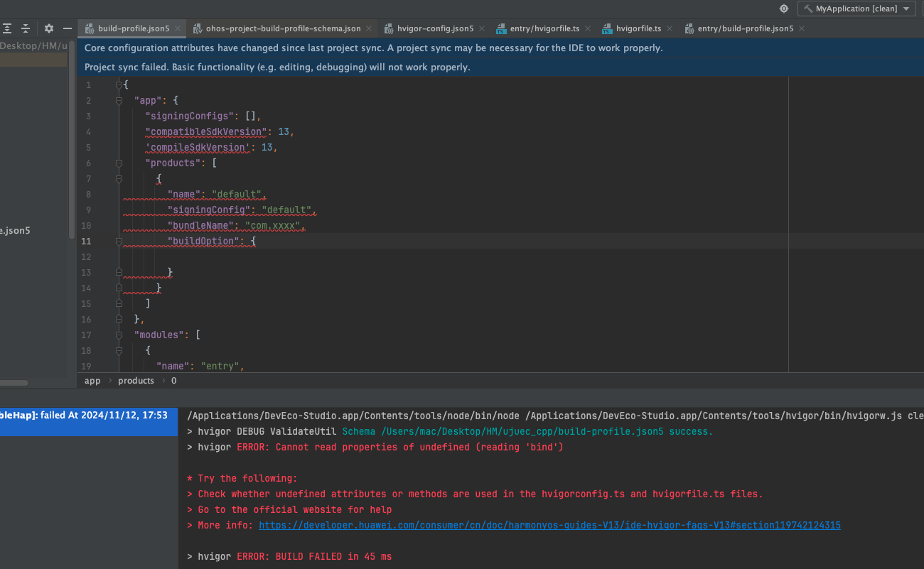The image size is (924, 569).
Task: Switch to the entry/build-profile.json5 tab
Action: 746,28
